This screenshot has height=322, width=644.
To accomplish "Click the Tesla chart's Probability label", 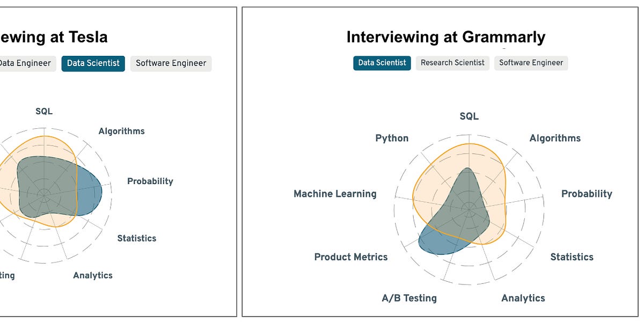I will (x=150, y=181).
